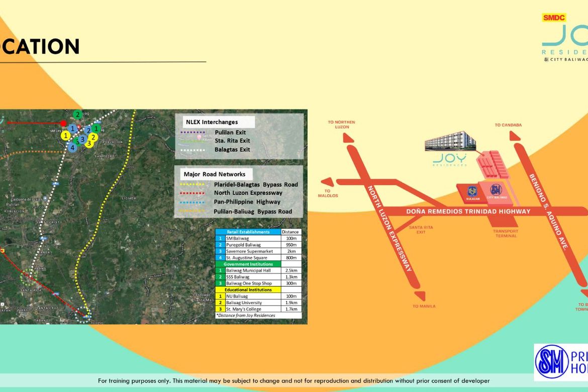Click the SM Prime Holdings logo
588x392 pixels.
[561, 362]
